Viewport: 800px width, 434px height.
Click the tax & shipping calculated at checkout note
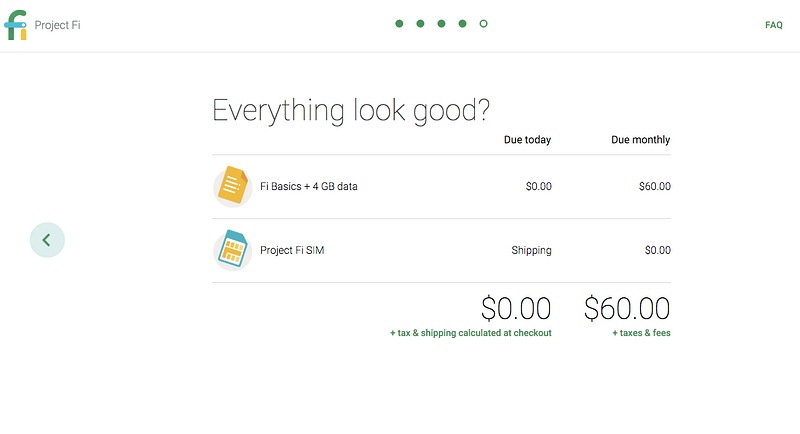pos(471,333)
